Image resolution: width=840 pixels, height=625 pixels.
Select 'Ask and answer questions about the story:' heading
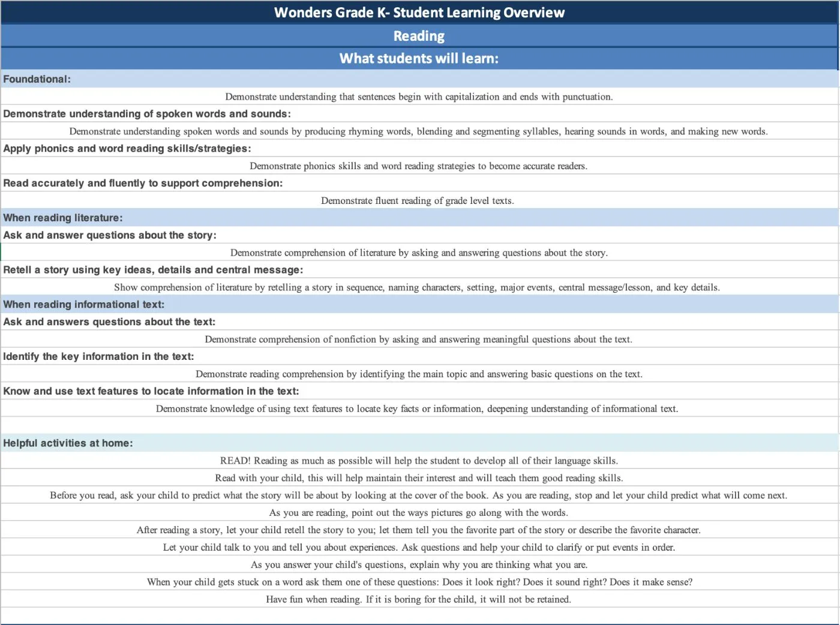click(x=419, y=235)
